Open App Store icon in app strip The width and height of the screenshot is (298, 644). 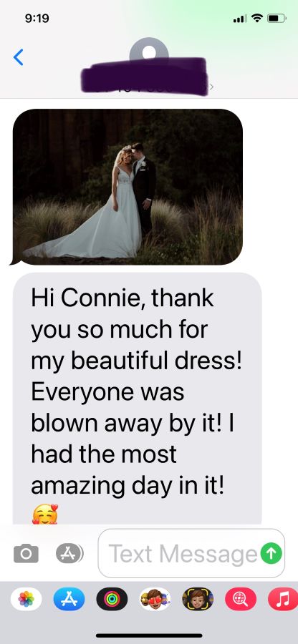[x=69, y=599]
